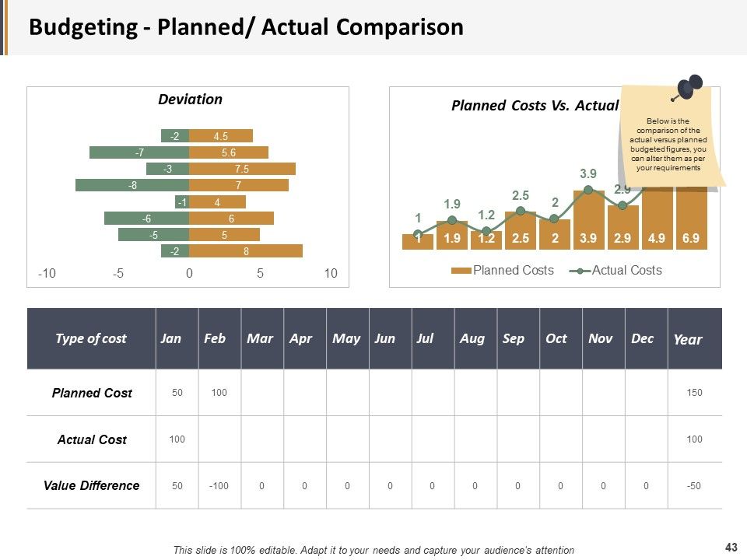Viewport: 747px width, 560px height.
Task: Select the Planned Cost row label
Action: (92, 393)
